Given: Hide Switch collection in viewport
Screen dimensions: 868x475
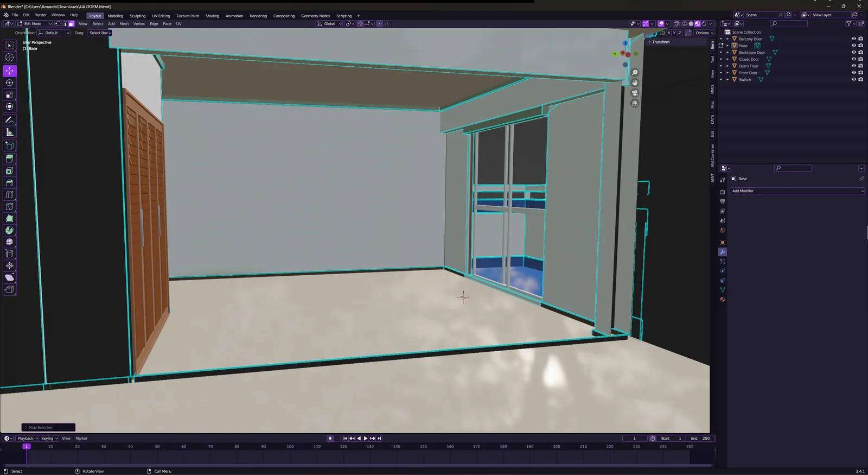Looking at the screenshot, I should tap(853, 80).
